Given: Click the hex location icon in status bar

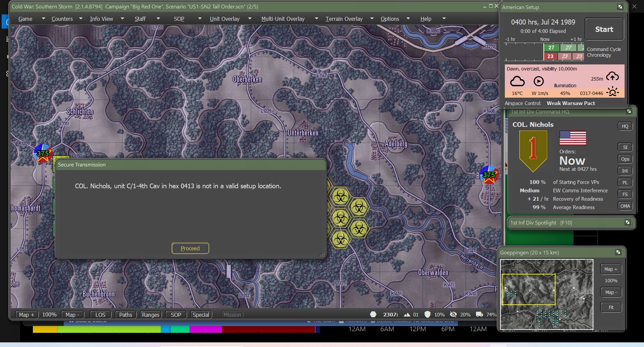Looking at the screenshot, I should pyautogui.click(x=373, y=314).
